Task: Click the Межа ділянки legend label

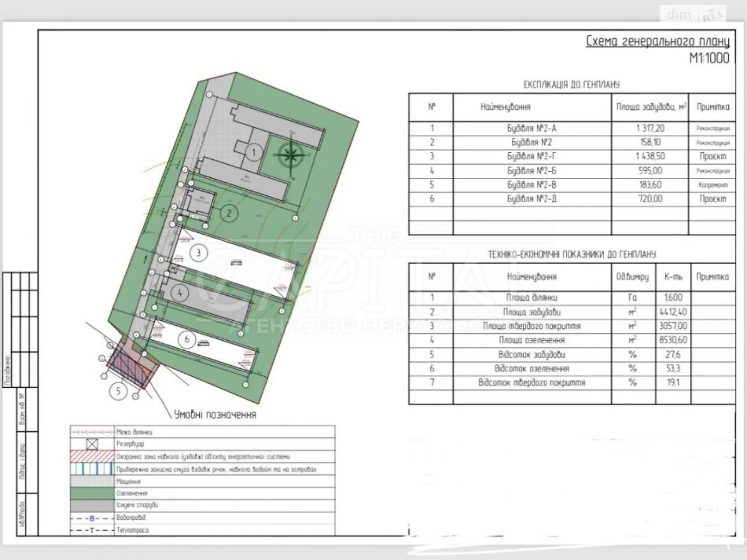Action: click(134, 432)
